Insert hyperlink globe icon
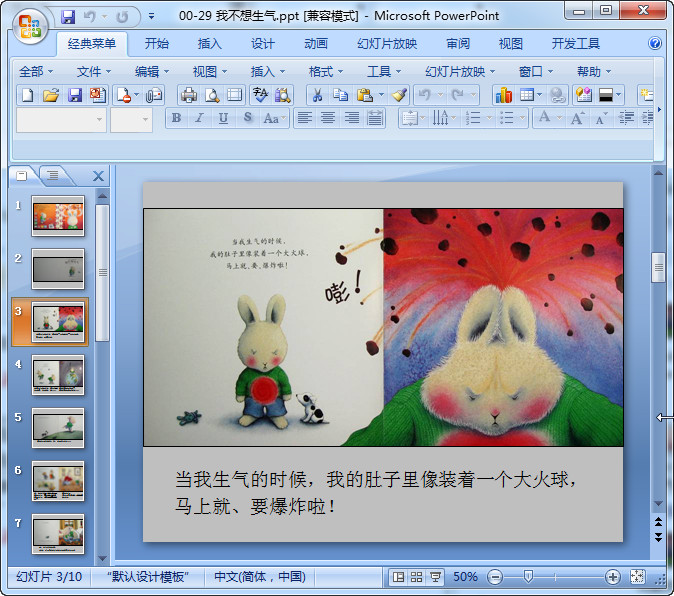 click(x=558, y=95)
